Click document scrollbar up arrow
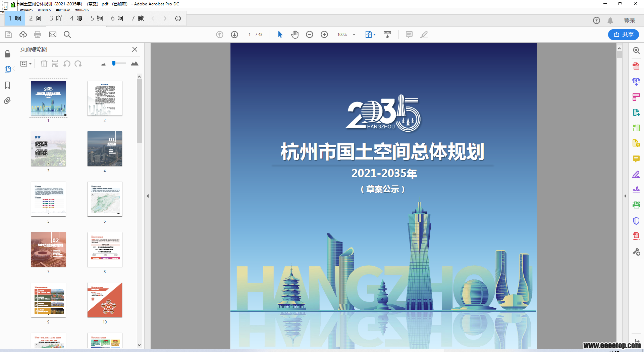 619,48
